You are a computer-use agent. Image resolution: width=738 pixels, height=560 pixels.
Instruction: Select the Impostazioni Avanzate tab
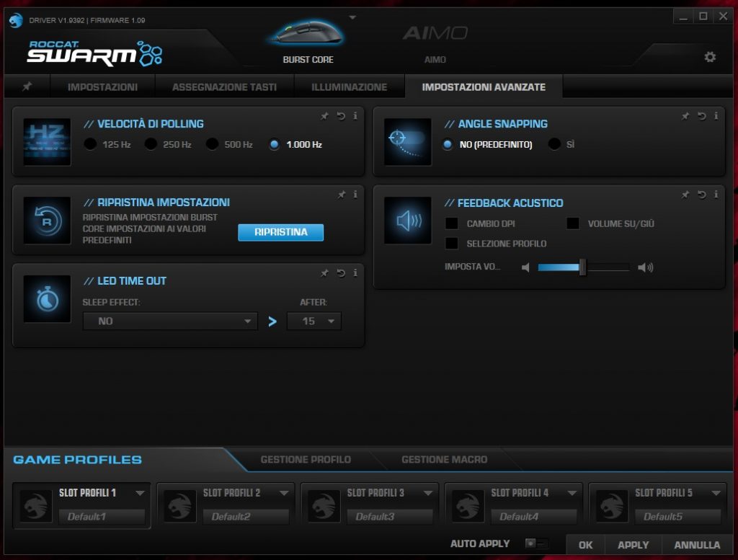[x=484, y=86]
